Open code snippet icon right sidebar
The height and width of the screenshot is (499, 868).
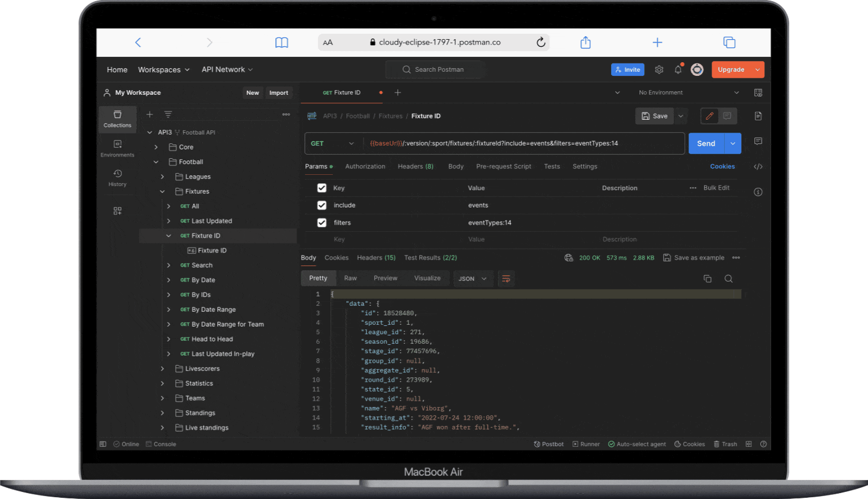pyautogui.click(x=758, y=167)
